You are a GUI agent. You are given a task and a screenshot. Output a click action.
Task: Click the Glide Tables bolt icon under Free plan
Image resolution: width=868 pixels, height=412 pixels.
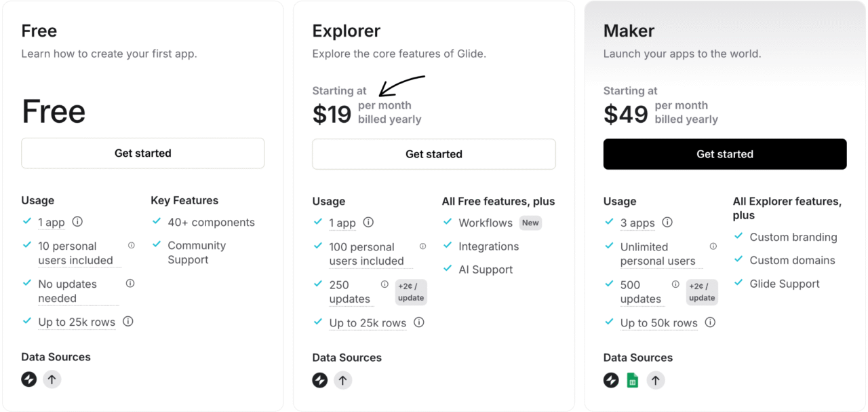(x=28, y=379)
